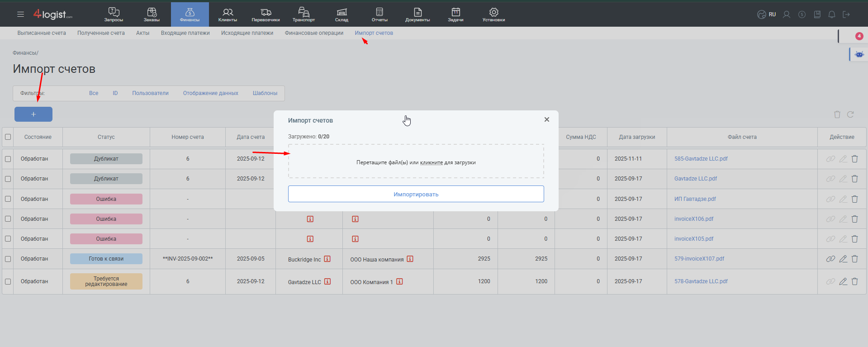This screenshot has width=868, height=347.
Task: Edit the 579-invoiceX107.pdf row with pencil icon
Action: 843,259
